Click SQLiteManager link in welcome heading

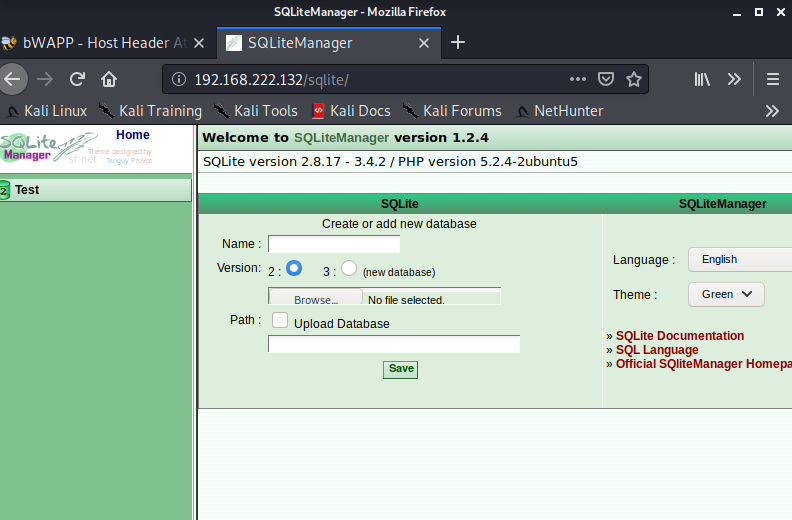[341, 138]
